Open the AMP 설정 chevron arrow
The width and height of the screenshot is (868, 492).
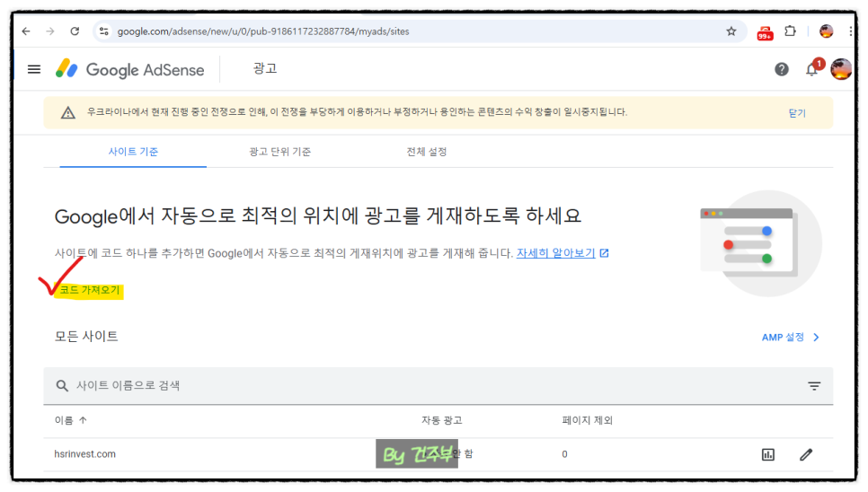[816, 338]
